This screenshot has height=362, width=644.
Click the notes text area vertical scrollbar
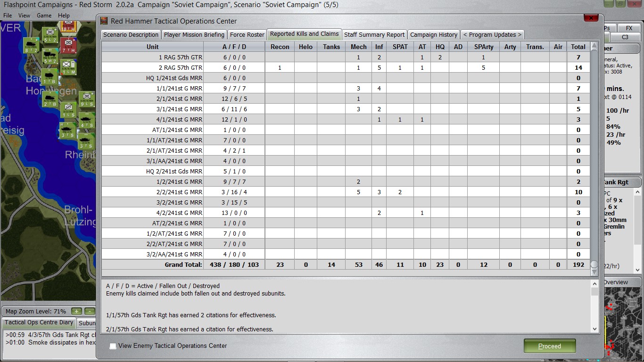[594, 306]
